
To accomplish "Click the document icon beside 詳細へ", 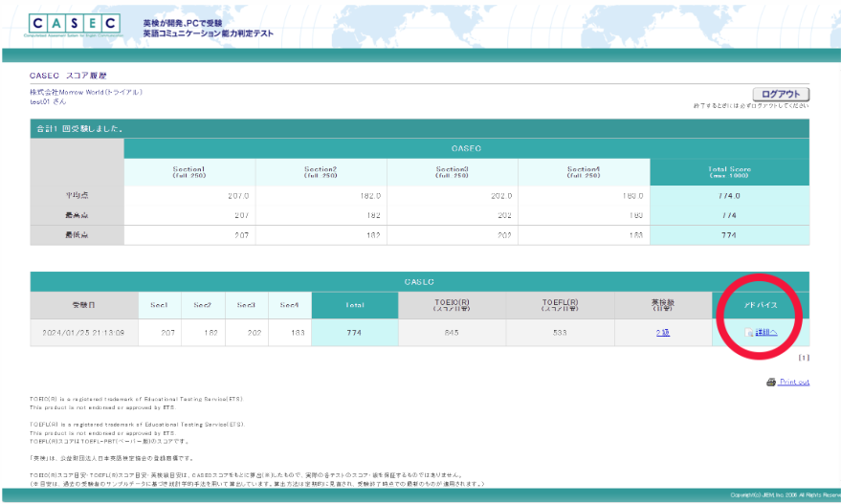I will tap(749, 333).
